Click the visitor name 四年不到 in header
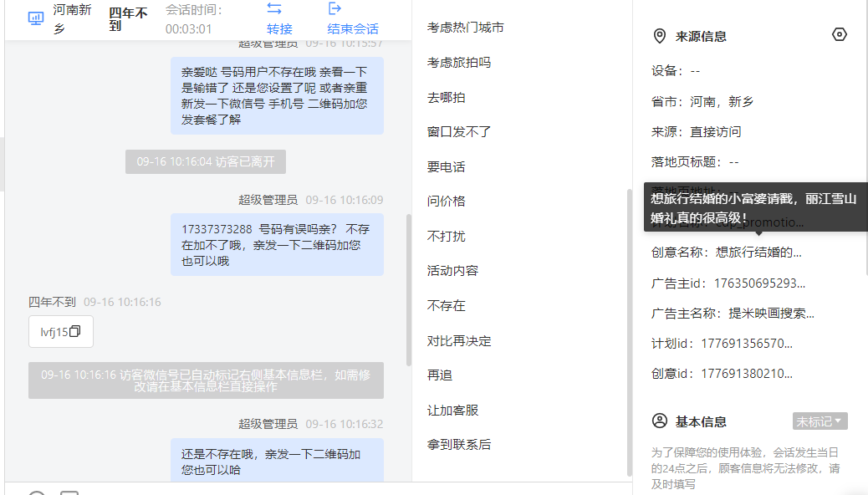 pyautogui.click(x=128, y=19)
